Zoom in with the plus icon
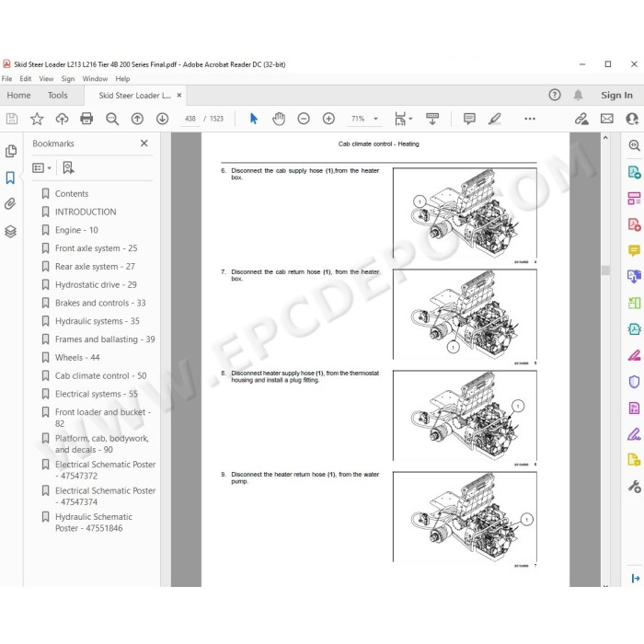The width and height of the screenshot is (644, 644). [x=328, y=119]
